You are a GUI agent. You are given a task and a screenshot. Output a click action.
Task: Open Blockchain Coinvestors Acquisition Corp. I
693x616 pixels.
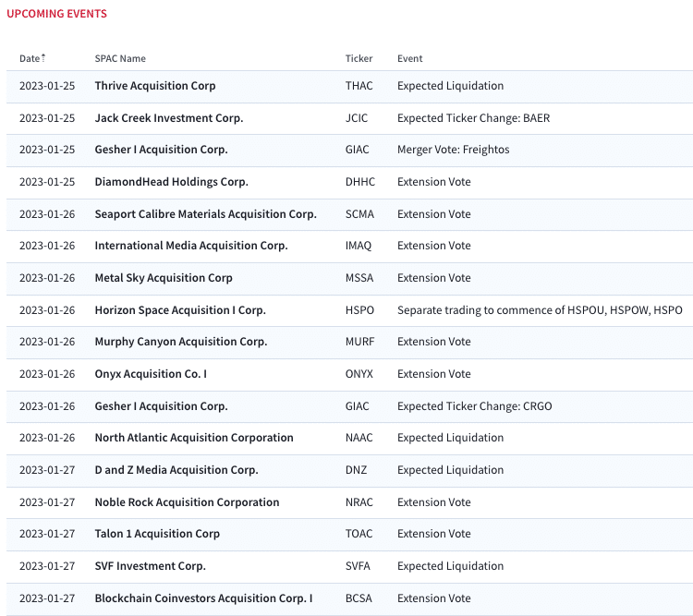204,598
